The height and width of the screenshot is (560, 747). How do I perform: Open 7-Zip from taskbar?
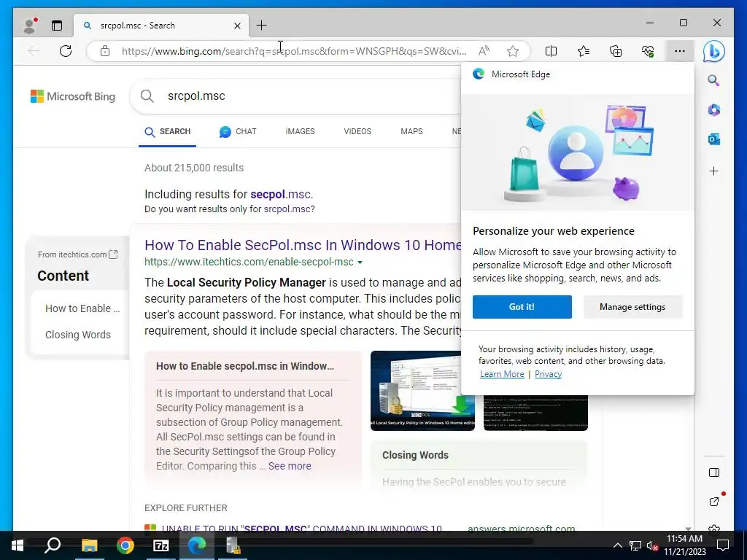(161, 545)
